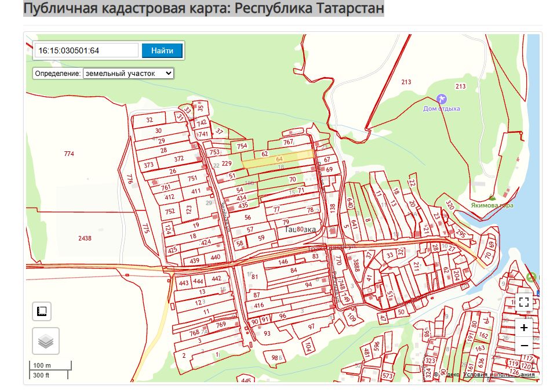Click the cadastral number search field
Screen dimensions: 557x392
tap(86, 50)
